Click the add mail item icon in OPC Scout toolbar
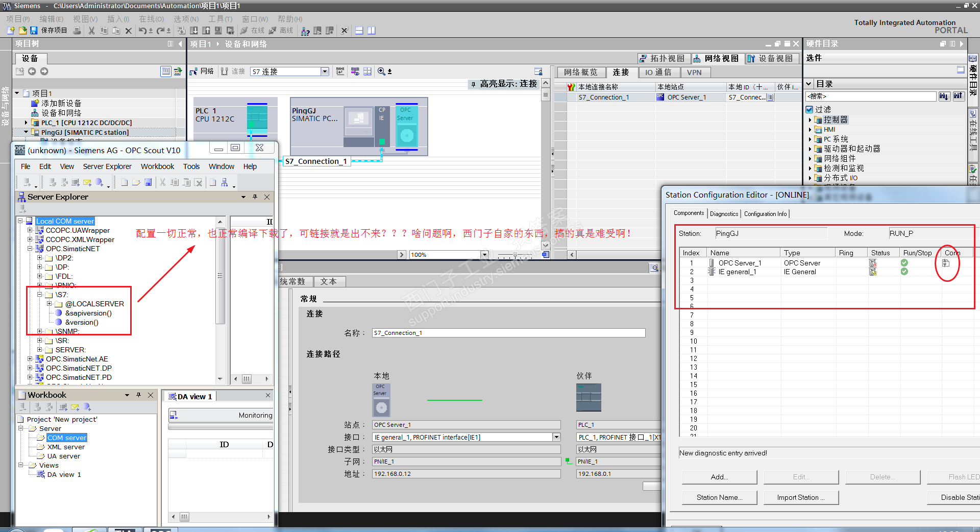Image resolution: width=980 pixels, height=532 pixels. pyautogui.click(x=87, y=182)
